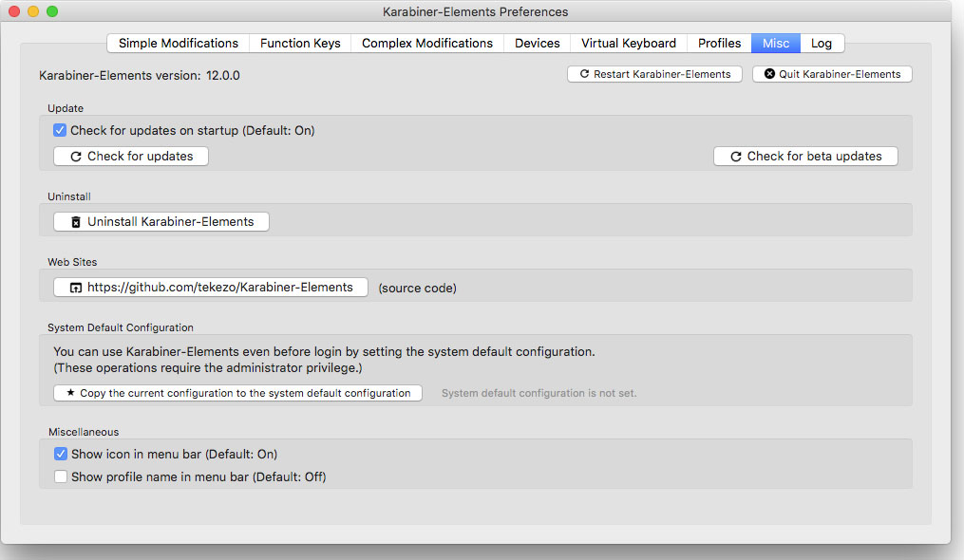Click the Web Sites section heading
Image resolution: width=964 pixels, height=560 pixels.
(x=72, y=262)
